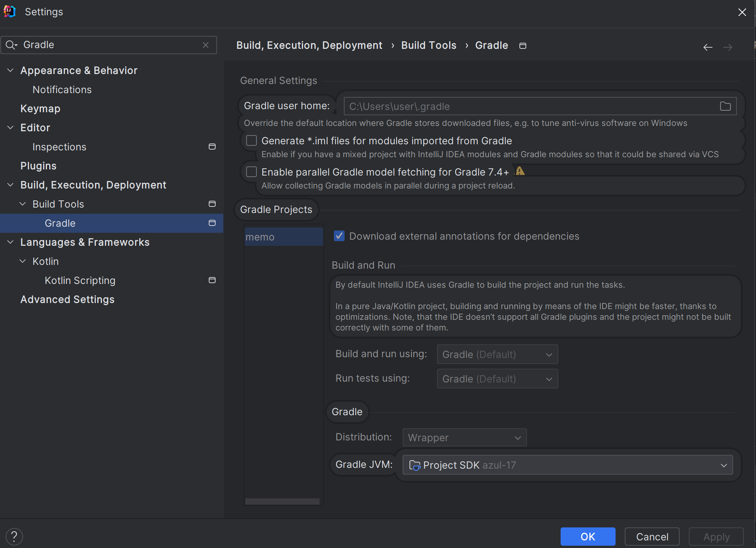
Task: Click the SDK folder icon in Gradle JVM
Action: point(415,465)
